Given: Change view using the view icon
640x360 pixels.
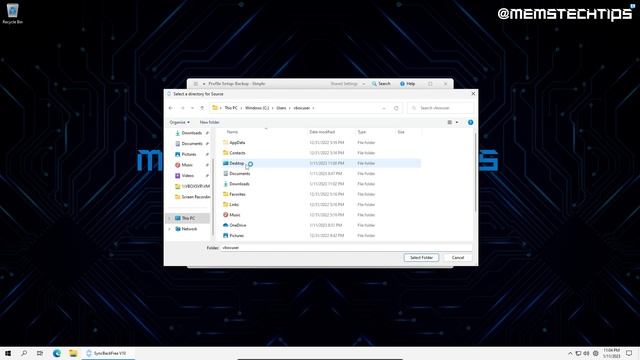Looking at the screenshot, I should pyautogui.click(x=450, y=122).
